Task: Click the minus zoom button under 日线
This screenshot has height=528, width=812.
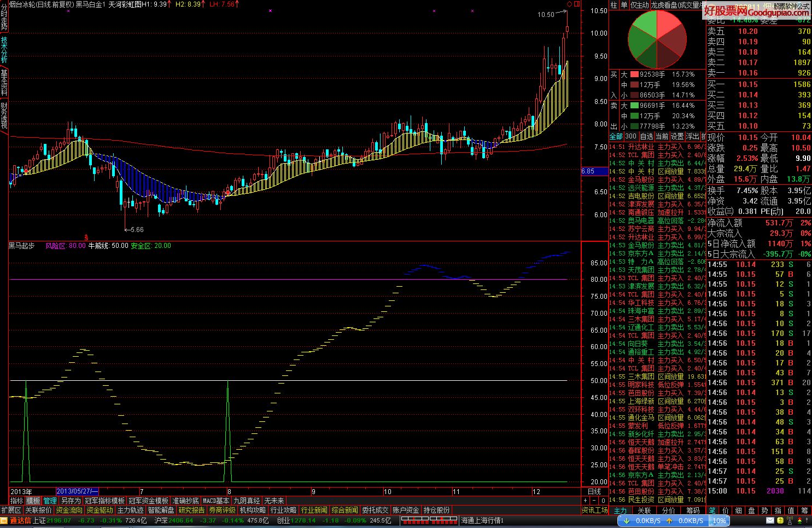Action: point(594,500)
